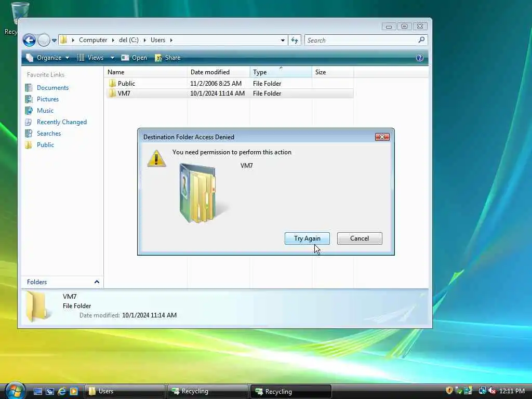Sort by Size column header
Screen dimensions: 532x399
click(x=333, y=72)
